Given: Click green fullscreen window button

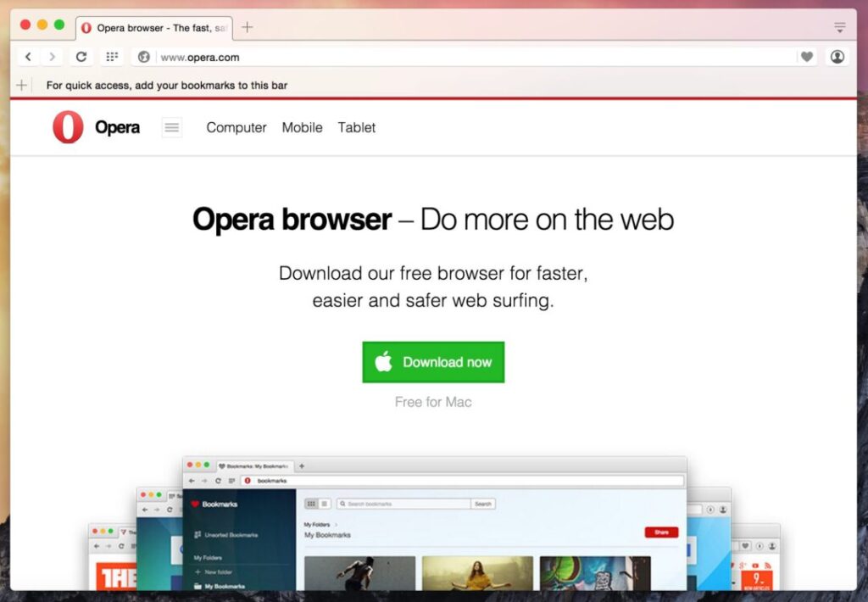Looking at the screenshot, I should 59,25.
